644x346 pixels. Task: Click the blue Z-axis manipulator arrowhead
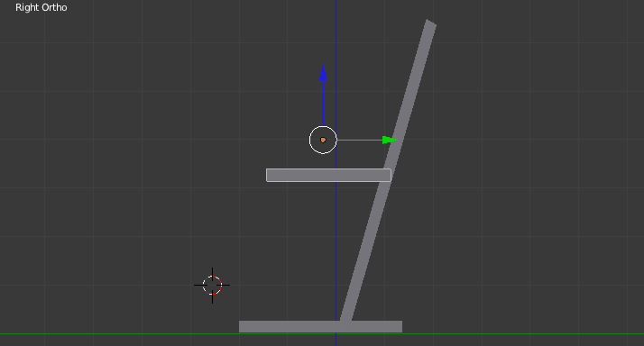(323, 73)
